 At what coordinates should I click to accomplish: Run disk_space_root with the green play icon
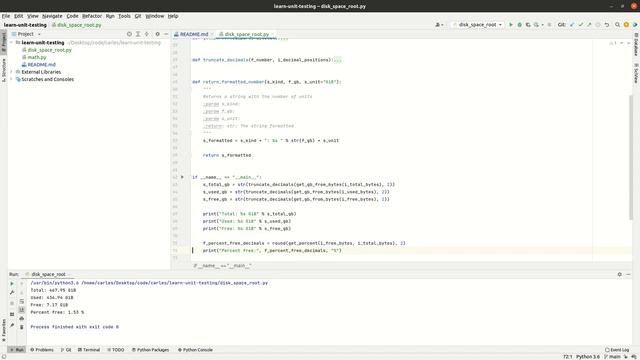pyautogui.click(x=511, y=25)
